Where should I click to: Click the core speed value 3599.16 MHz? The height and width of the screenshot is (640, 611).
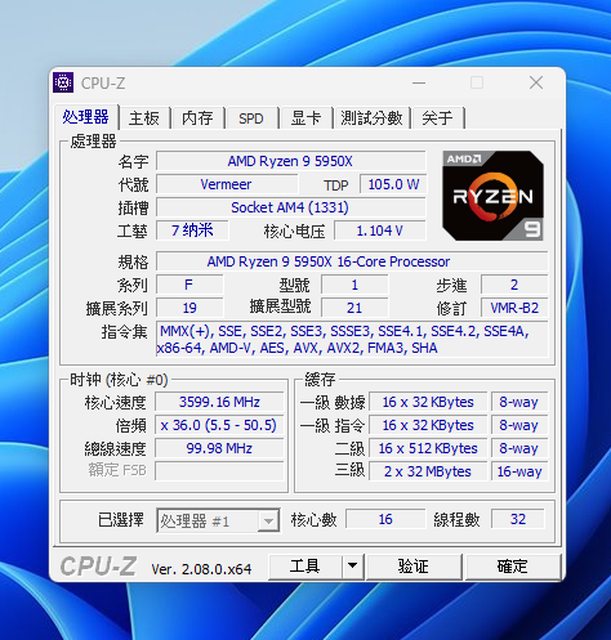220,402
